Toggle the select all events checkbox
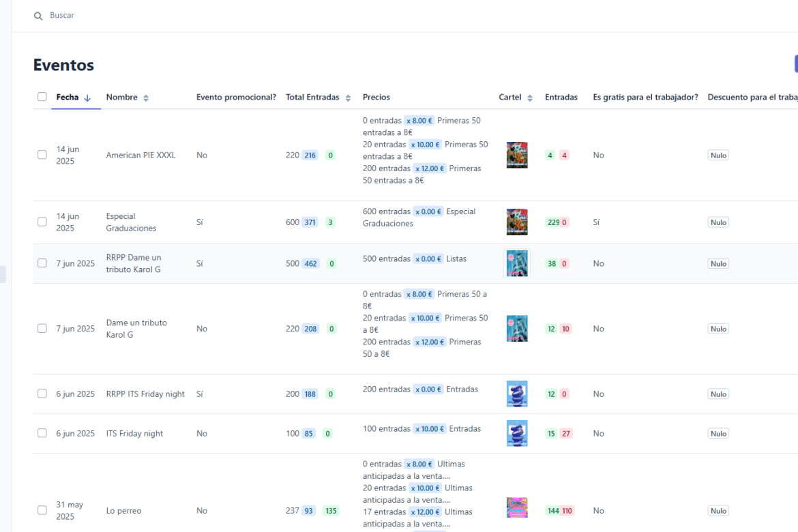Viewport: 798px width, 532px height. pyautogui.click(x=42, y=97)
